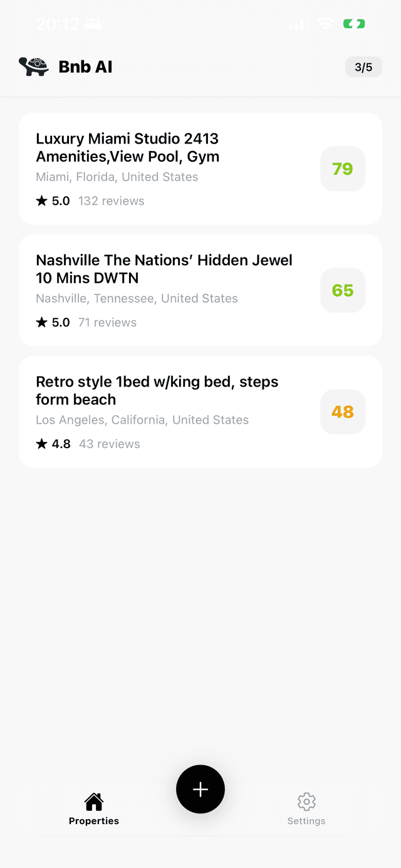Switch to the Settings tab
The height and width of the screenshot is (868, 401).
(x=306, y=808)
